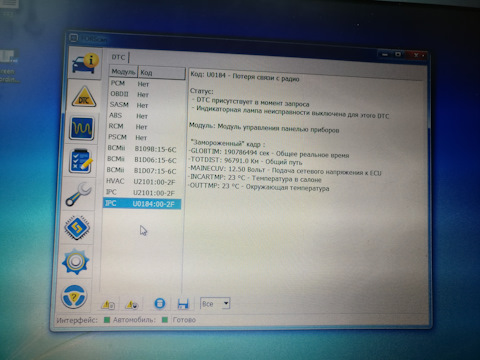
Task: Open the wrench service functions icon
Action: pyautogui.click(x=78, y=194)
